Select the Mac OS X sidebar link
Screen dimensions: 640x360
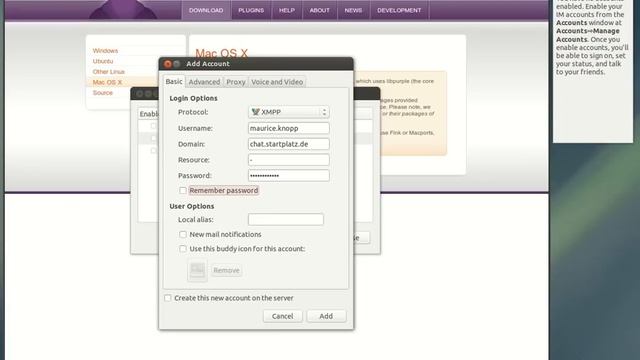(107, 82)
